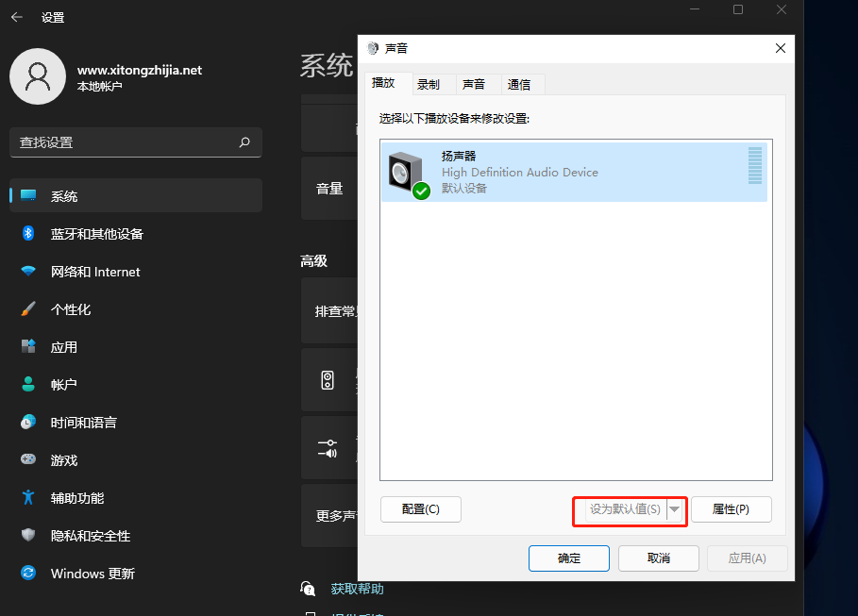This screenshot has width=858, height=616.
Task: Click the apps icon beside 应用
Action: pyautogui.click(x=28, y=346)
